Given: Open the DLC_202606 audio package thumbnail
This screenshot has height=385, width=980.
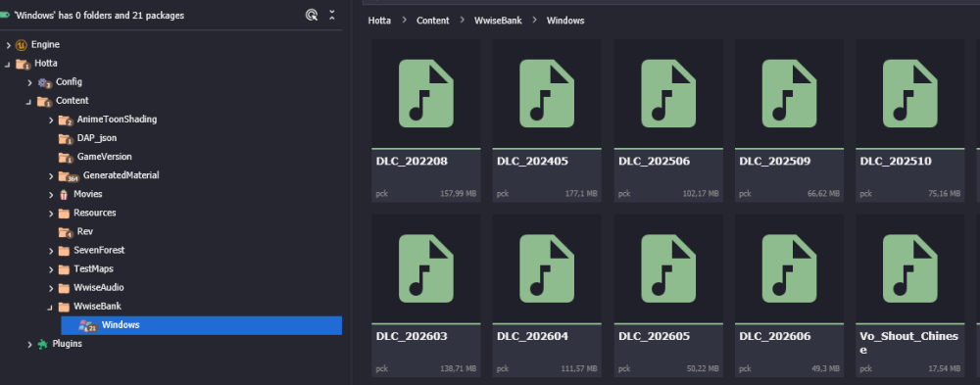Looking at the screenshot, I should [x=789, y=269].
